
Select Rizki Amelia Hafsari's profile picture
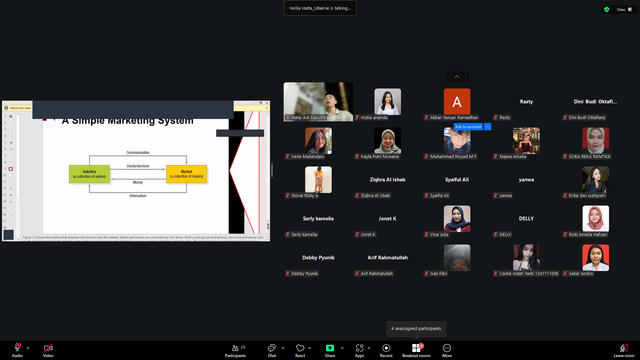tap(596, 219)
